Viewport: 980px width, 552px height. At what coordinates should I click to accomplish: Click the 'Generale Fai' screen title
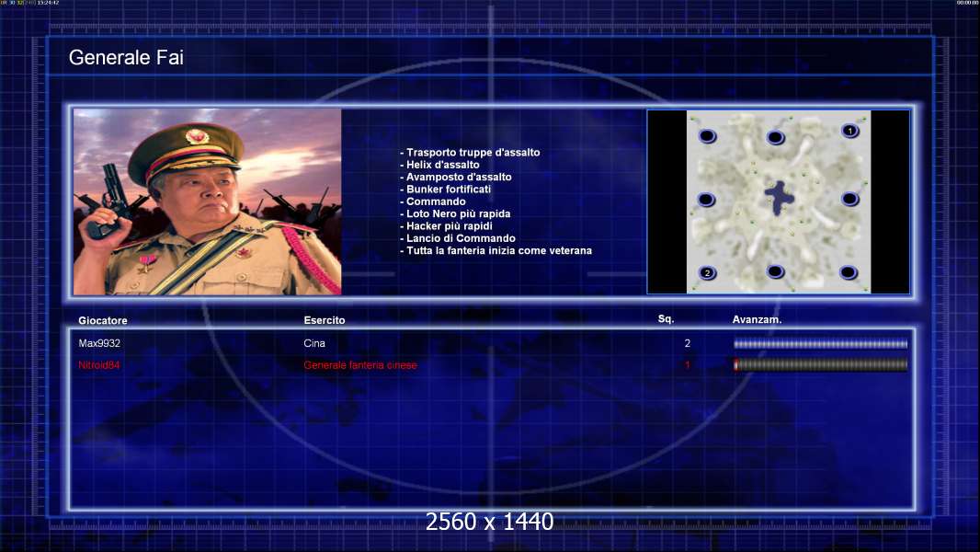[x=126, y=58]
